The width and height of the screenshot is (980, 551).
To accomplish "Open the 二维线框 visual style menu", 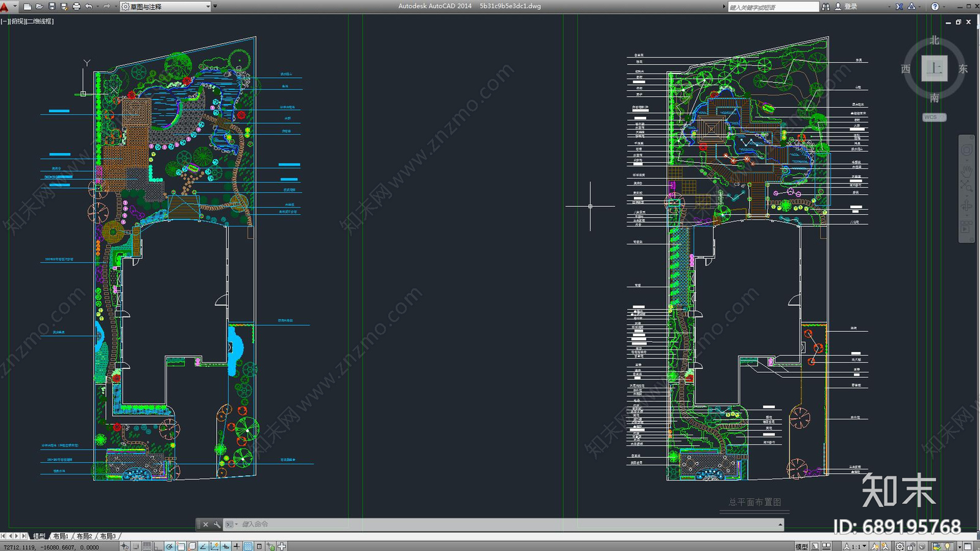I will [40, 21].
